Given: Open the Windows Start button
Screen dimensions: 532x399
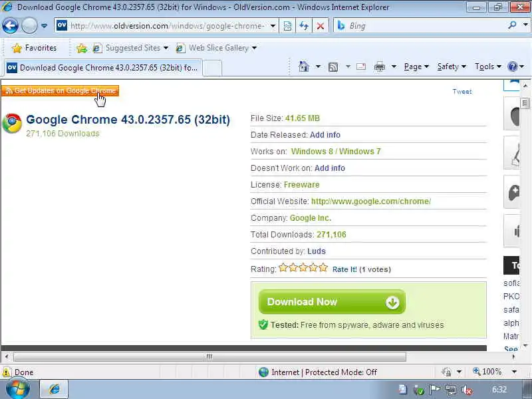Looking at the screenshot, I should click(x=17, y=389).
